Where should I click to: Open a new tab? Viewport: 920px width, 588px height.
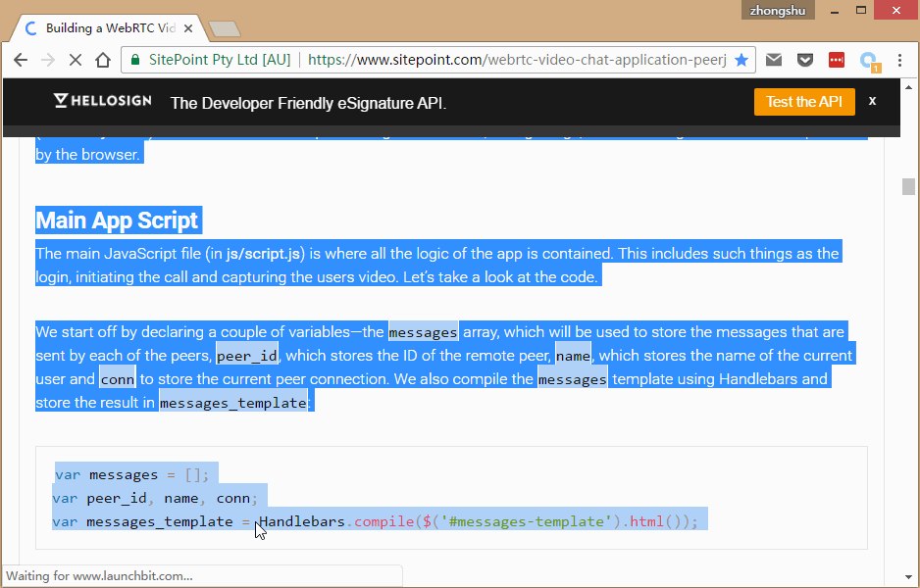pyautogui.click(x=225, y=28)
